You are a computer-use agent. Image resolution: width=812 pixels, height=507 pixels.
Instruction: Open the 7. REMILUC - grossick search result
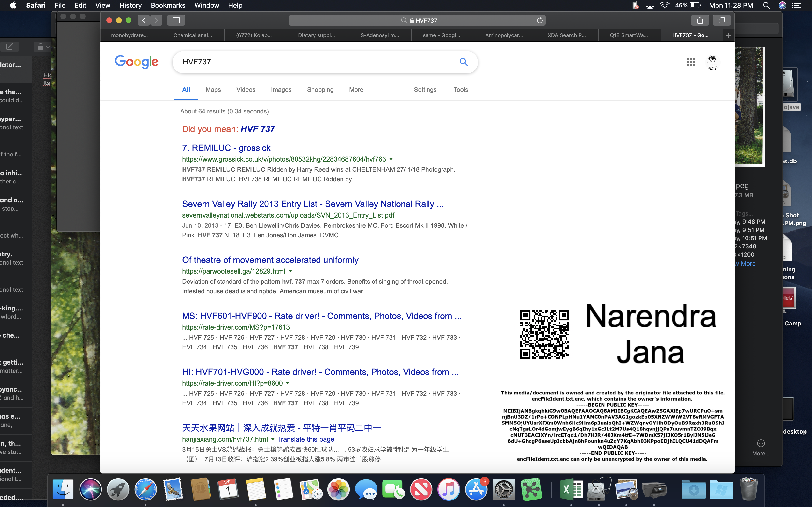pyautogui.click(x=226, y=148)
